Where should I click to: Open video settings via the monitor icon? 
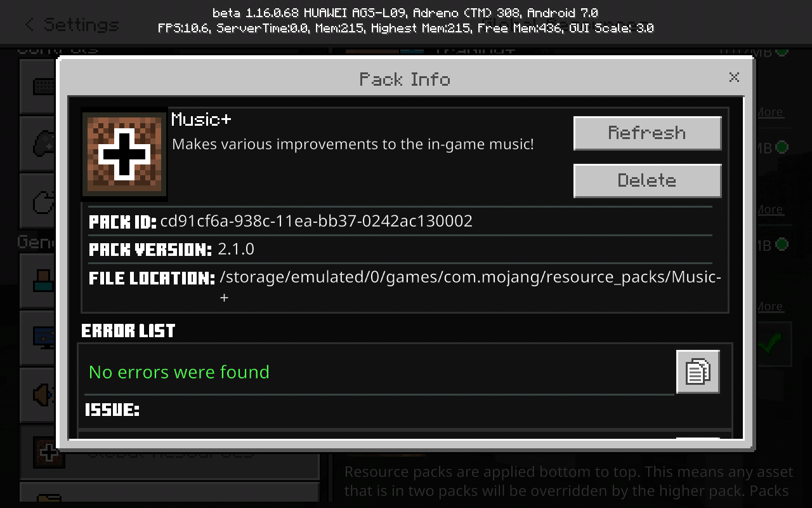click(x=42, y=337)
